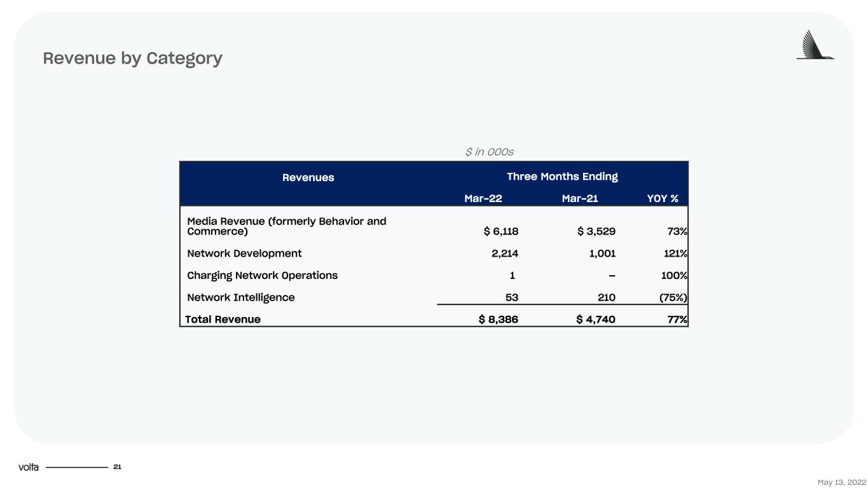Image resolution: width=868 pixels, height=488 pixels.
Task: Click the Media Revenue row label
Action: pyautogui.click(x=287, y=226)
